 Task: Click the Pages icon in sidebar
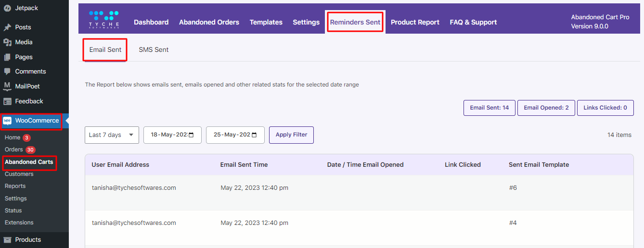tap(7, 57)
